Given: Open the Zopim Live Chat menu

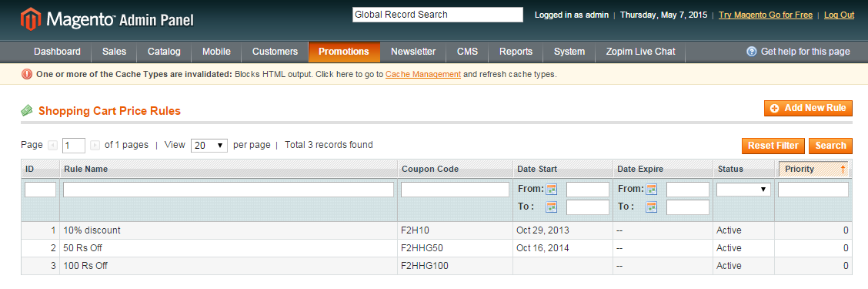Looking at the screenshot, I should tap(640, 52).
